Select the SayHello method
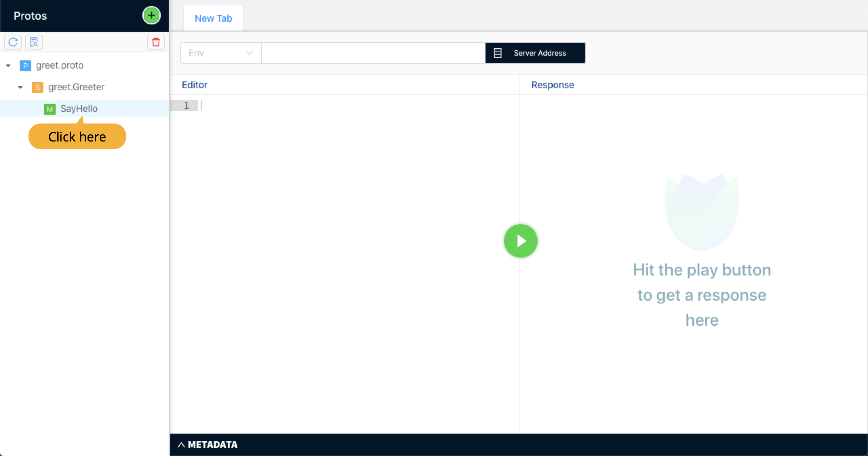 pos(79,109)
